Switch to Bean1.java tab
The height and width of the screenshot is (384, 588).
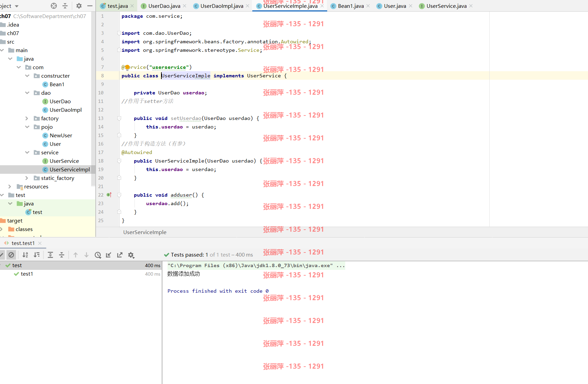[351, 6]
